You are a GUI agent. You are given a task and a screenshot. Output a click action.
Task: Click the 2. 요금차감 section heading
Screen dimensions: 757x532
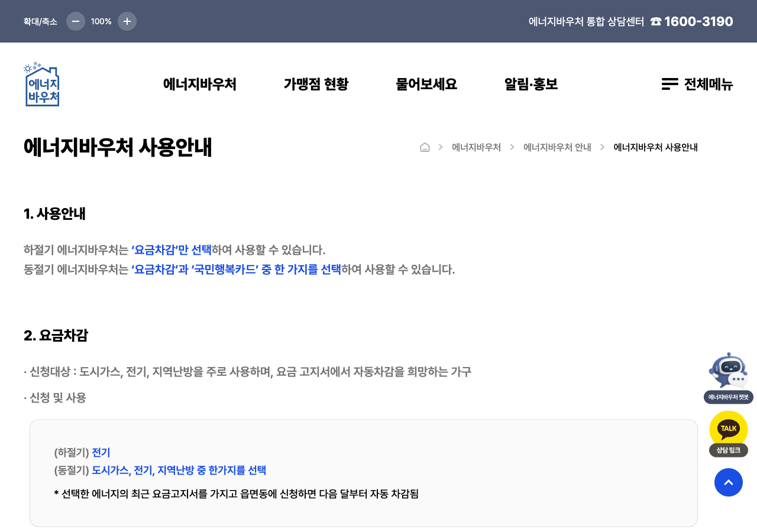[x=56, y=335]
